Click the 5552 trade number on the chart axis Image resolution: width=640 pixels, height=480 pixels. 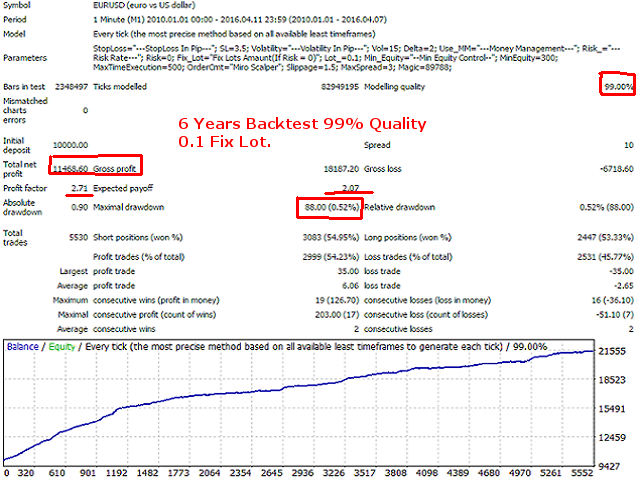coord(582,473)
